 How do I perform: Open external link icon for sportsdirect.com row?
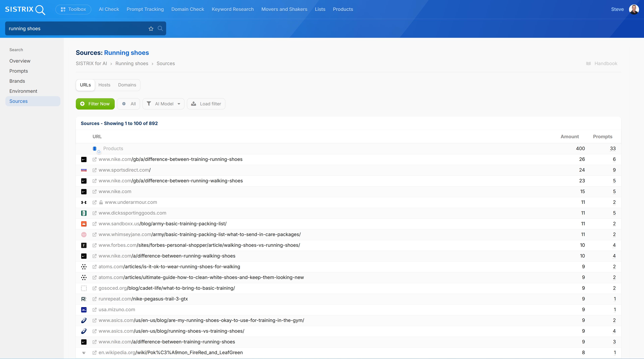pos(94,170)
